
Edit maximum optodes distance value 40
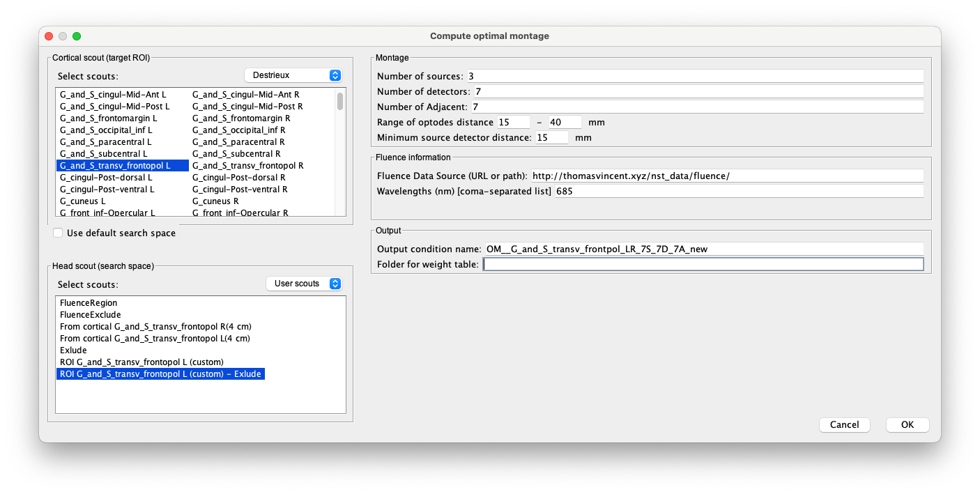[x=565, y=122]
